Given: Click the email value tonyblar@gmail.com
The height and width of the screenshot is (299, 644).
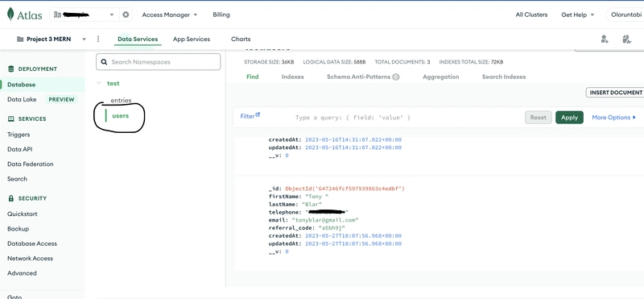Looking at the screenshot, I should [325, 220].
